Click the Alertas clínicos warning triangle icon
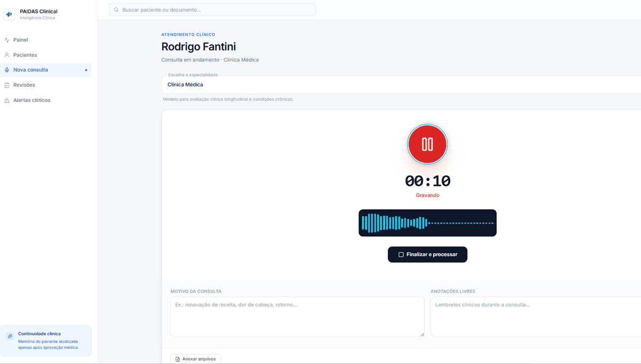Image resolution: width=641 pixels, height=364 pixels. point(7,100)
